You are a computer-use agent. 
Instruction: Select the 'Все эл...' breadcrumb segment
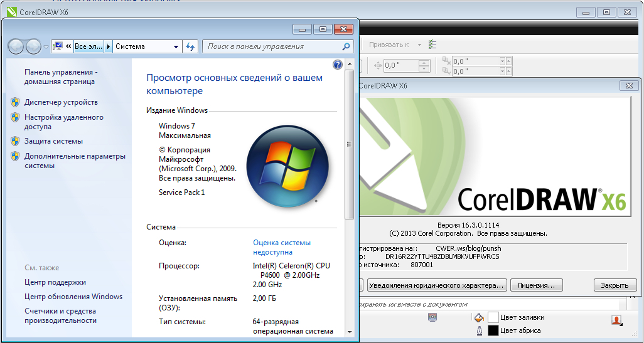click(89, 46)
